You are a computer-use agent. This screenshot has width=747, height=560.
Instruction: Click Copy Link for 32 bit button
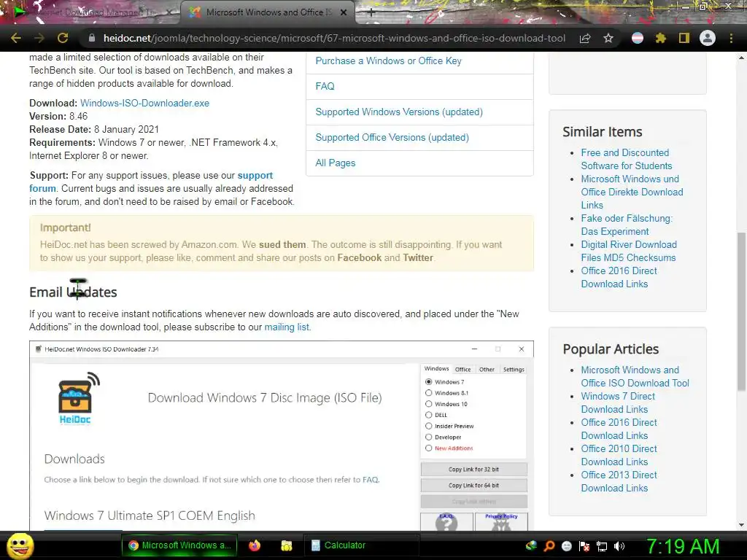(473, 469)
